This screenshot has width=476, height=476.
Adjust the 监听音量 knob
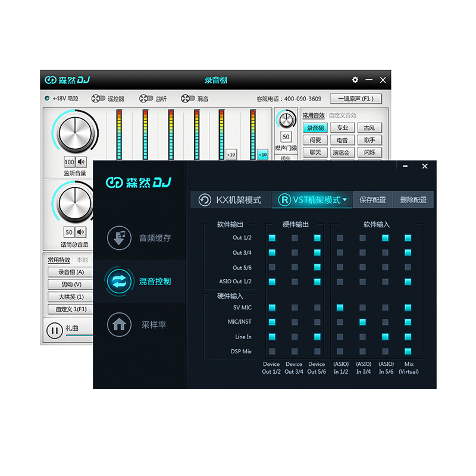[x=75, y=133]
